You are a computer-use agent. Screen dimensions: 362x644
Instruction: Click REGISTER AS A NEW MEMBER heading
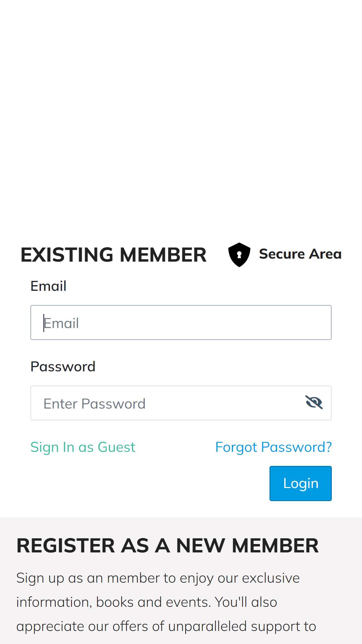[168, 545]
